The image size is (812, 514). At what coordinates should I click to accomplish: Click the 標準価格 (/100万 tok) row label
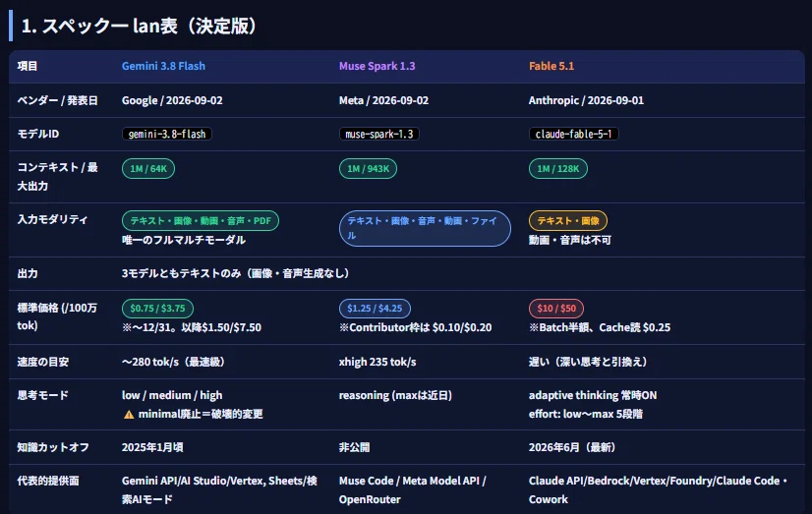[57, 316]
